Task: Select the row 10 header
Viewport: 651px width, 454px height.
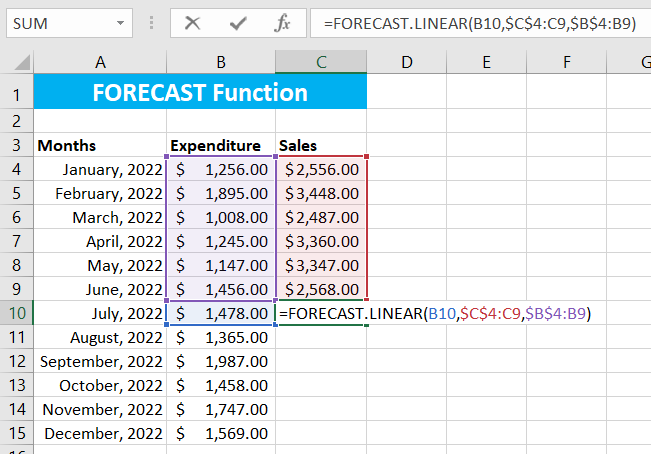Action: [16, 313]
